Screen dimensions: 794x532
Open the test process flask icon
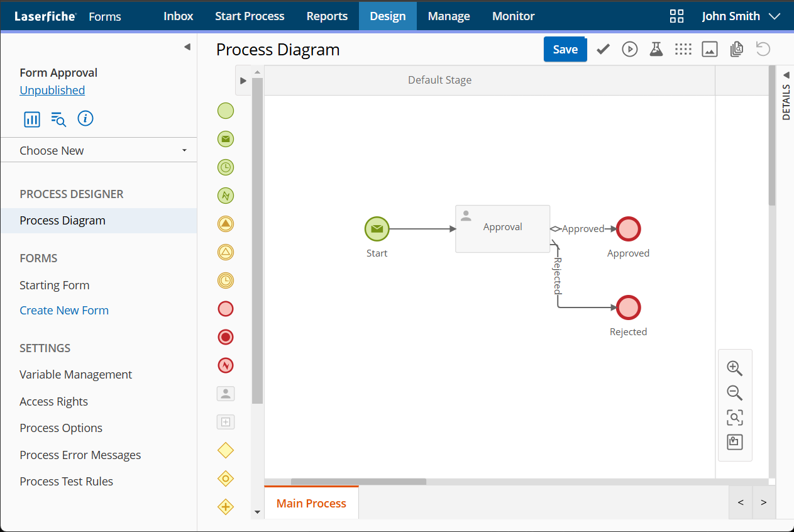pos(656,49)
